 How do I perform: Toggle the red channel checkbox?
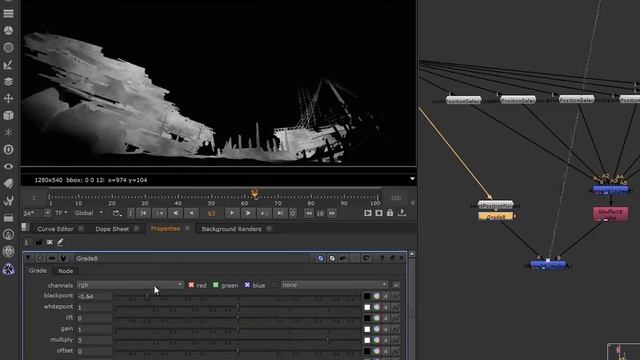191,285
